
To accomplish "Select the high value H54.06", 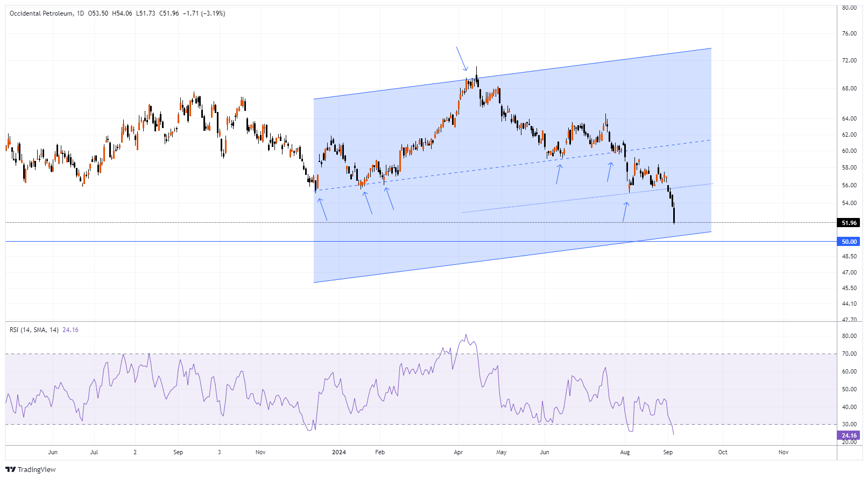I will click(122, 13).
